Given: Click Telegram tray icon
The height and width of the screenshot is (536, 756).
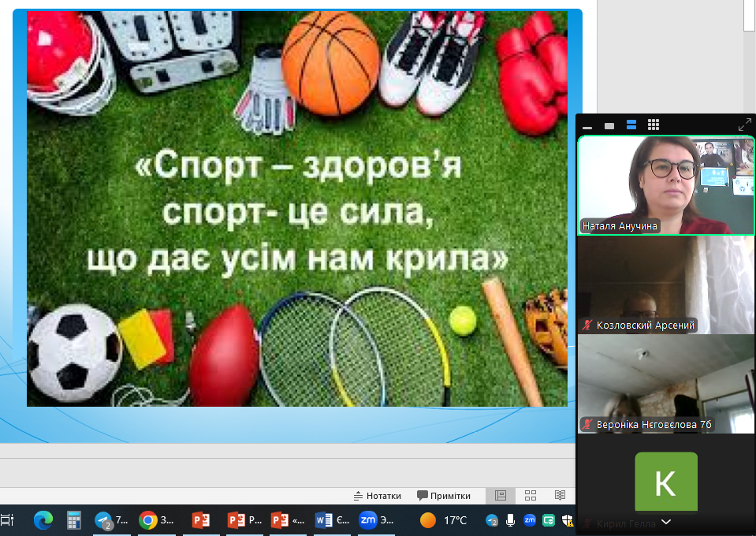Looking at the screenshot, I should pyautogui.click(x=491, y=520).
